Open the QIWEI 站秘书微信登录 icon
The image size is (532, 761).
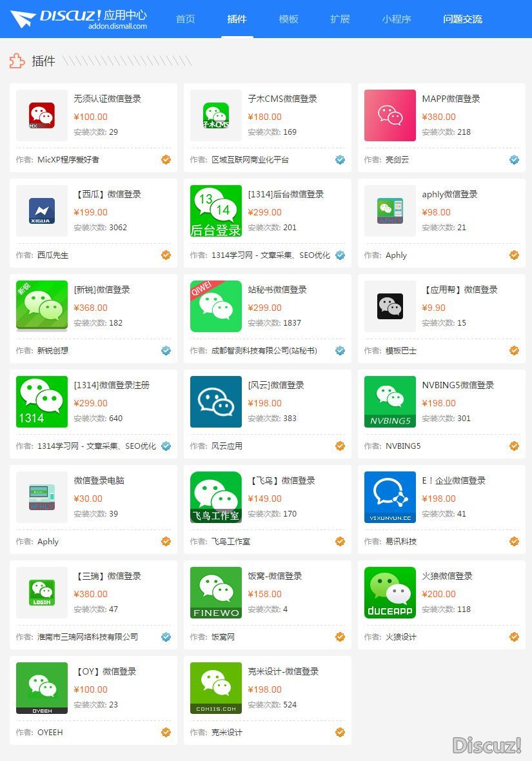tap(216, 306)
